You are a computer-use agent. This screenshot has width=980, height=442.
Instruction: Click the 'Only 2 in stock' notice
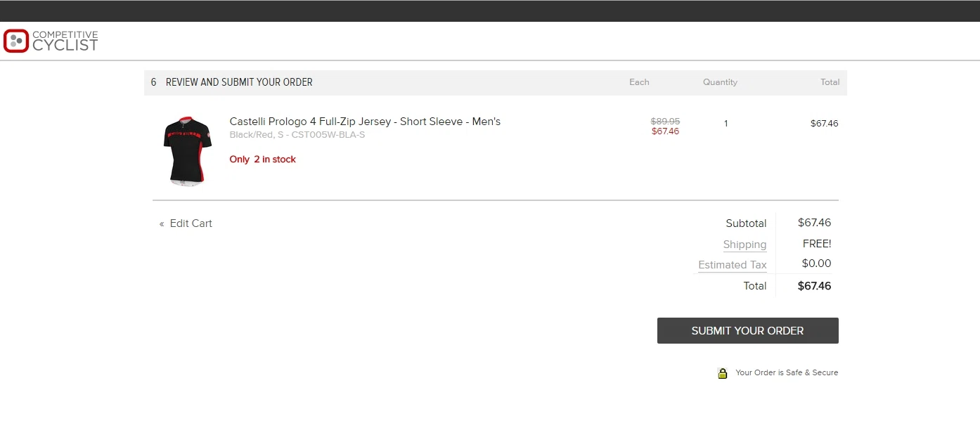pyautogui.click(x=262, y=160)
